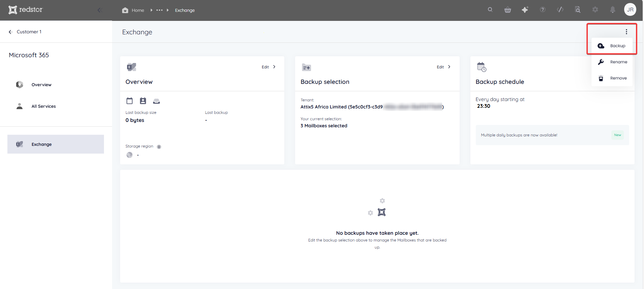Viewport: 644px width, 289px height.
Task: Click the Exchange icon on Overview card
Action: [x=132, y=67]
